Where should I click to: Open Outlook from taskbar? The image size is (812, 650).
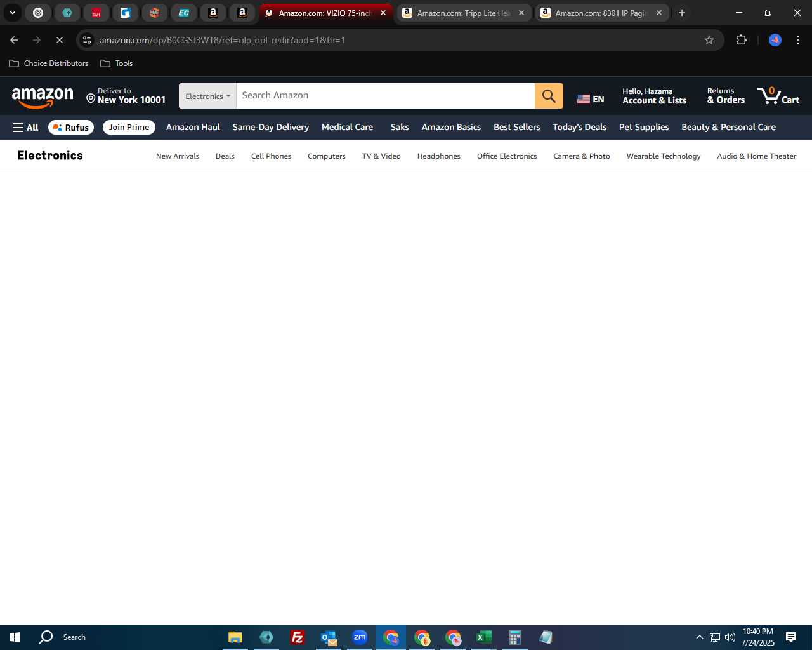point(329,637)
